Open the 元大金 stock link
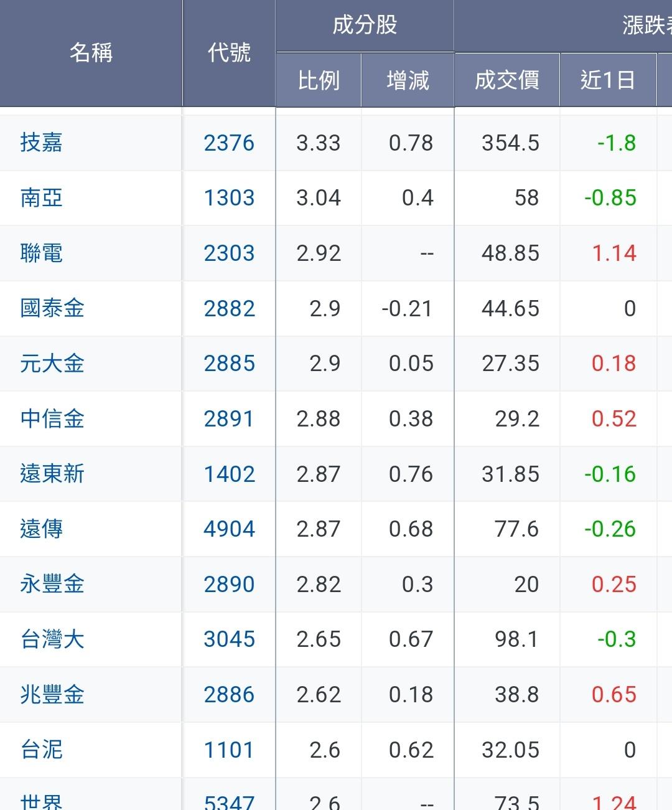 click(x=52, y=364)
